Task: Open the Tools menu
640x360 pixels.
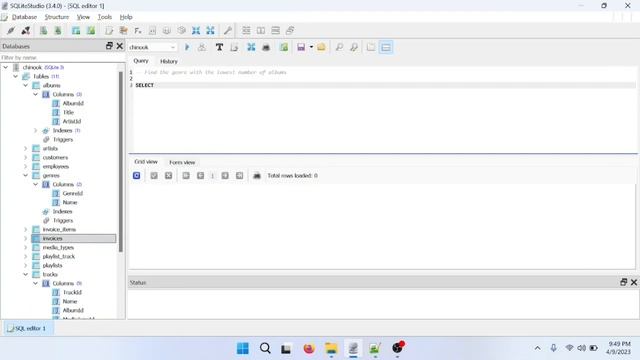Action: click(x=104, y=17)
